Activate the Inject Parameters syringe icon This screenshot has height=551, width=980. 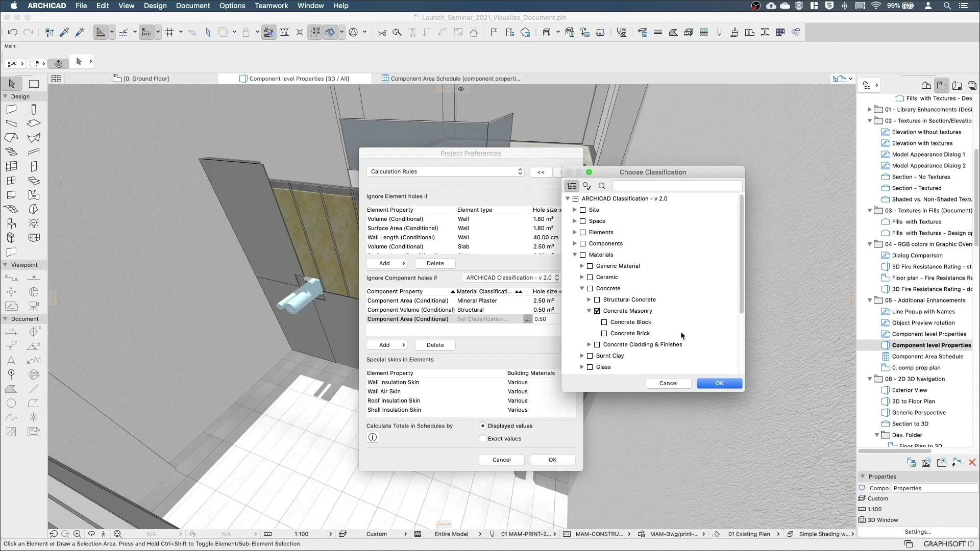click(x=80, y=32)
